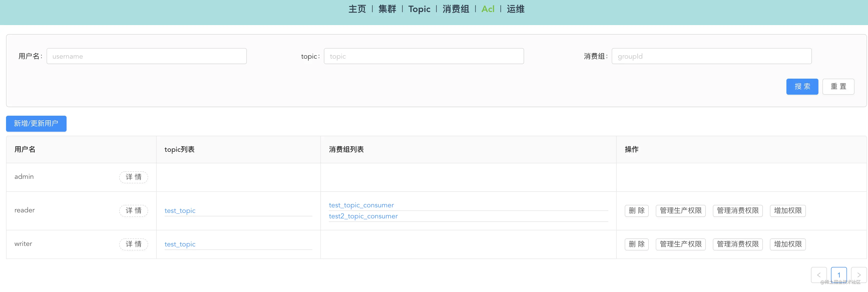The width and height of the screenshot is (868, 292).
Task: Click 增加权限 for the reader user
Action: (788, 211)
